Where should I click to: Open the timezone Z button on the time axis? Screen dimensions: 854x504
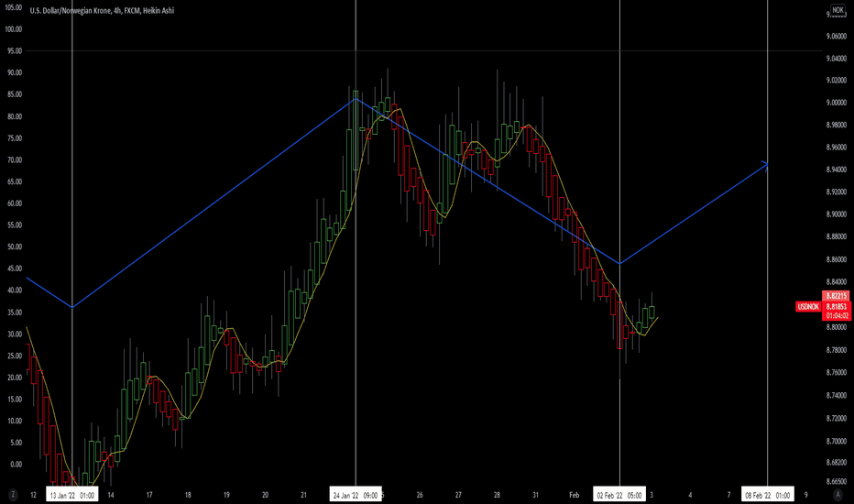click(x=13, y=495)
